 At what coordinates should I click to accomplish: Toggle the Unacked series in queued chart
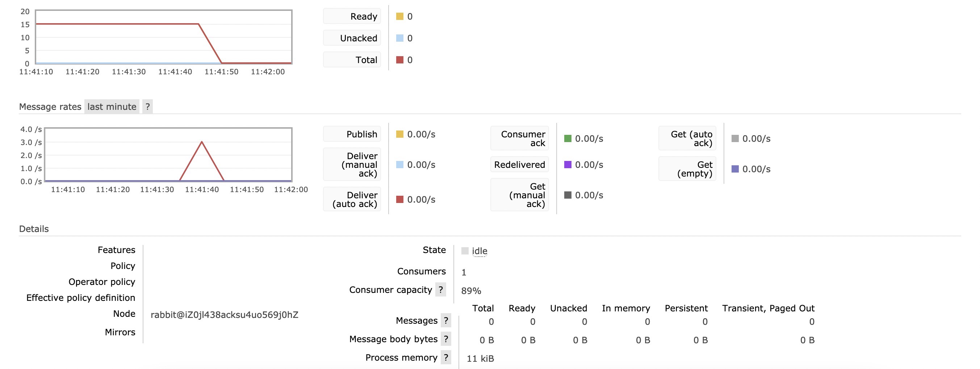click(x=352, y=38)
